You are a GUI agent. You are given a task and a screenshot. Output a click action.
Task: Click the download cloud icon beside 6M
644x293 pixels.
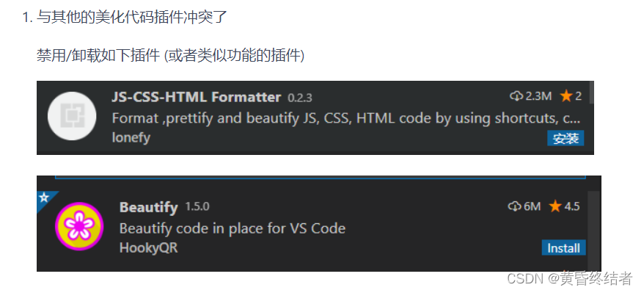(515, 206)
